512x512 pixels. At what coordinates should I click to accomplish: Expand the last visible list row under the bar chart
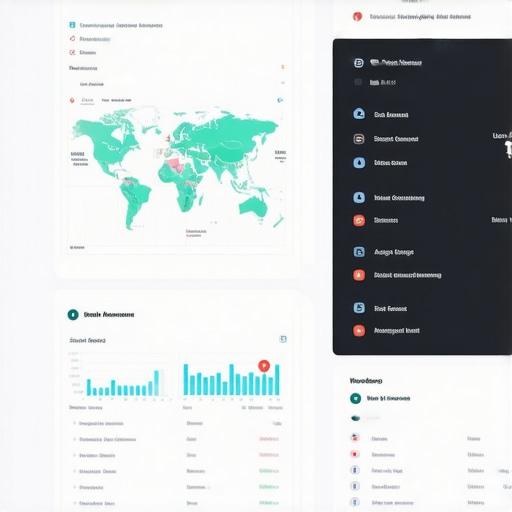pyautogui.click(x=75, y=503)
